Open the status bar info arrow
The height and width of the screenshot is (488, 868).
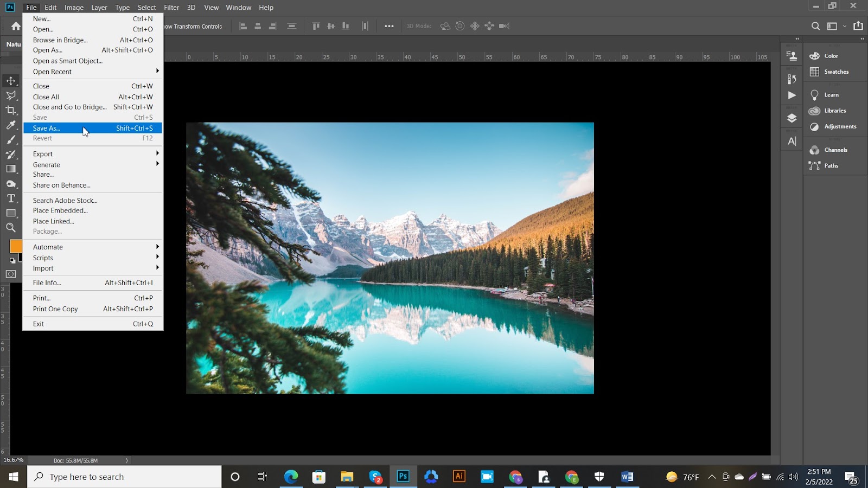tap(127, 461)
